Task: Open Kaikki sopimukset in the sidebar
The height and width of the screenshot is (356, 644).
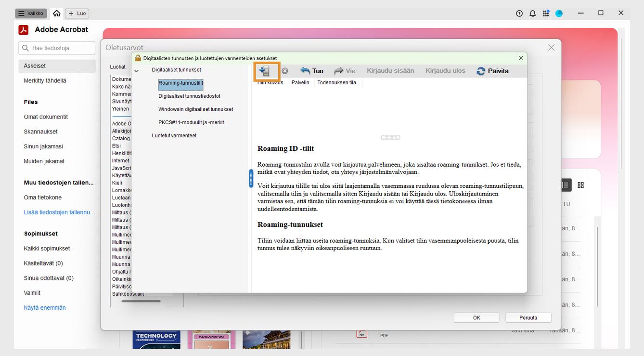Action: pos(47,249)
